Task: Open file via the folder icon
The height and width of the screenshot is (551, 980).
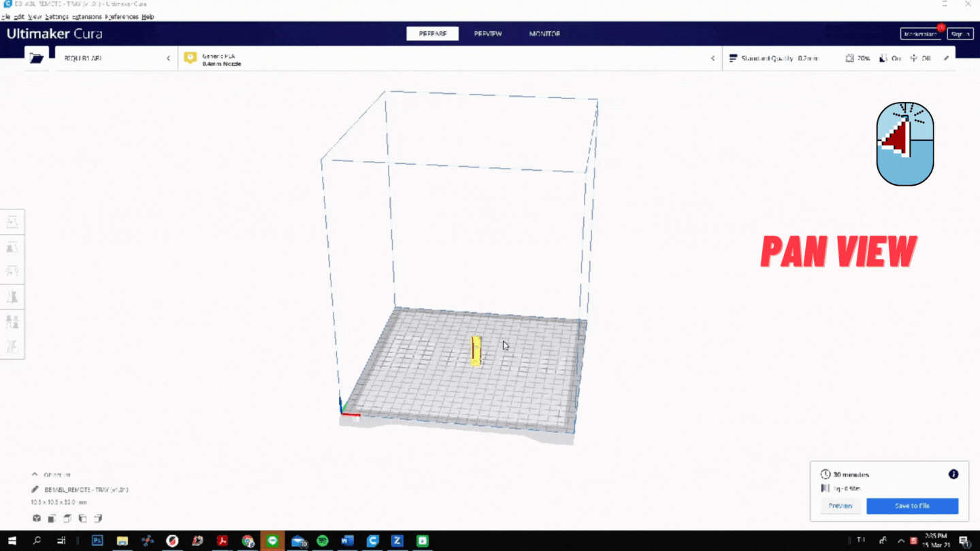Action: (x=37, y=59)
